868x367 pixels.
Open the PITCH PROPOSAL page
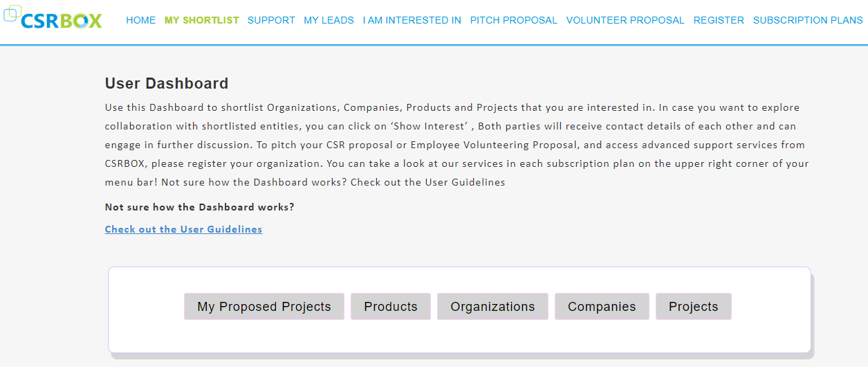coord(513,20)
